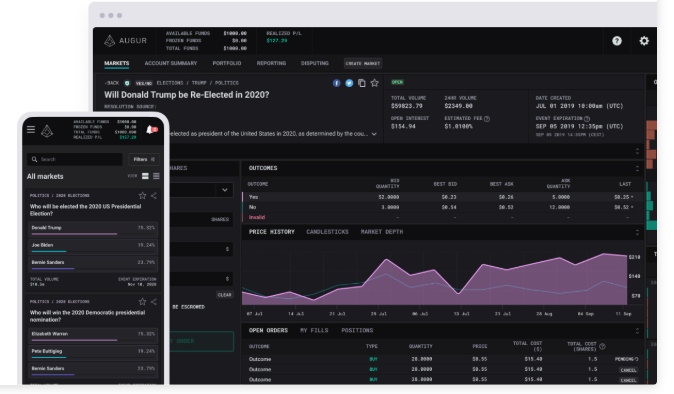
Task: Collapse the Open Orders panel toggle
Action: pos(637,331)
